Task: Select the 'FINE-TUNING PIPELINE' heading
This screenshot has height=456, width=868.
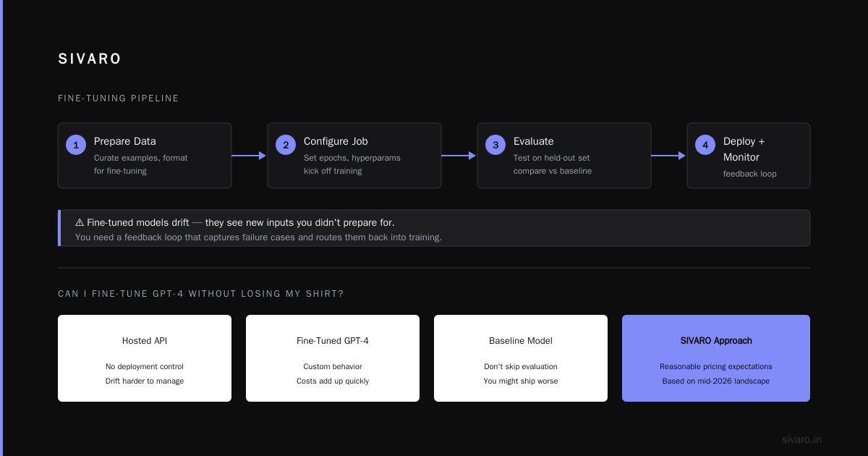Action: click(x=119, y=98)
